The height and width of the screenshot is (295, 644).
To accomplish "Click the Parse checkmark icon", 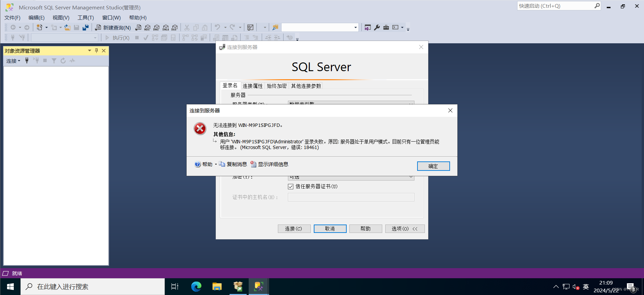I will tap(146, 38).
